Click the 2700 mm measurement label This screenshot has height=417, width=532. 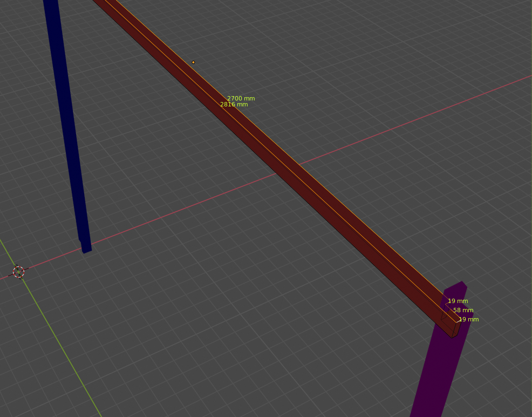point(241,98)
